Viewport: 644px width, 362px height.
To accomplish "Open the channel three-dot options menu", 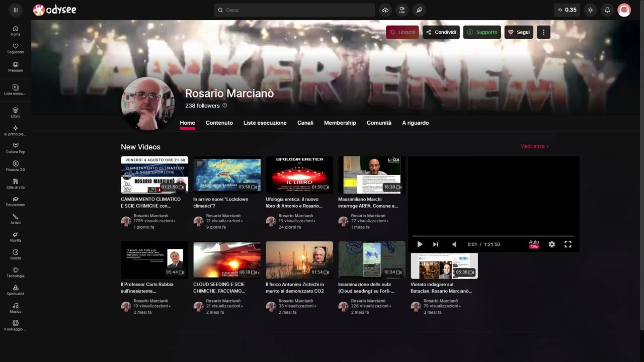I will [543, 32].
